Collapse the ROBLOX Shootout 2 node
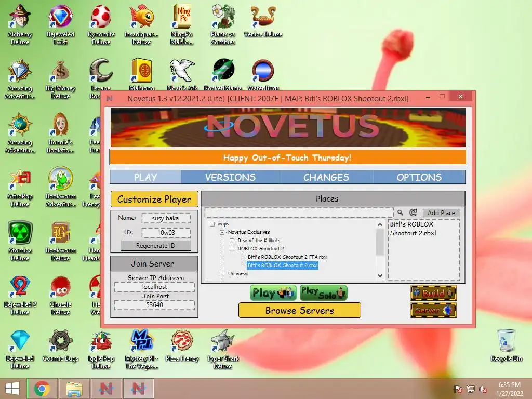532x399 pixels. tap(232, 249)
